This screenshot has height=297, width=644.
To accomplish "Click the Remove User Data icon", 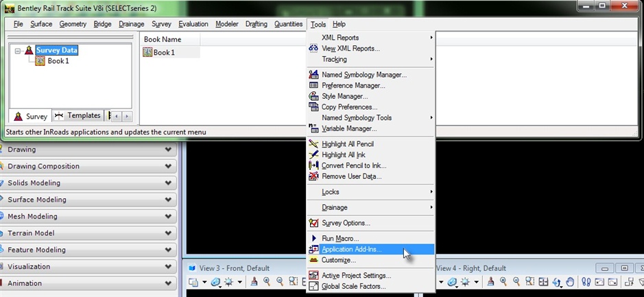I will click(313, 176).
